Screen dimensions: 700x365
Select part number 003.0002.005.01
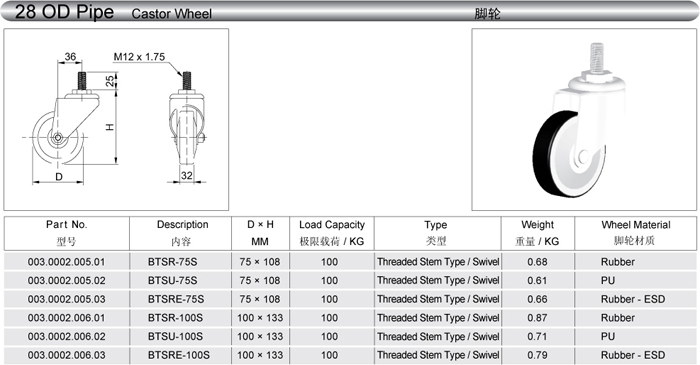click(67, 262)
